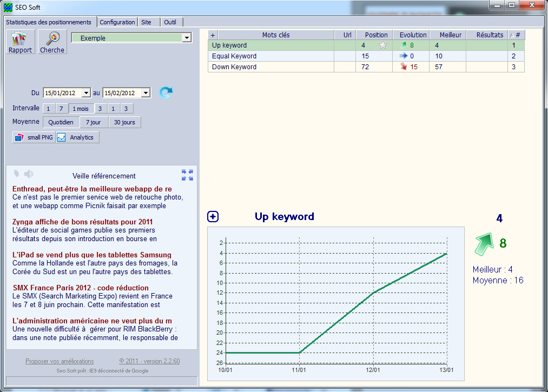This screenshot has width=548, height=392.
Task: Open the Proposer vos améliorations link
Action: tap(60, 361)
